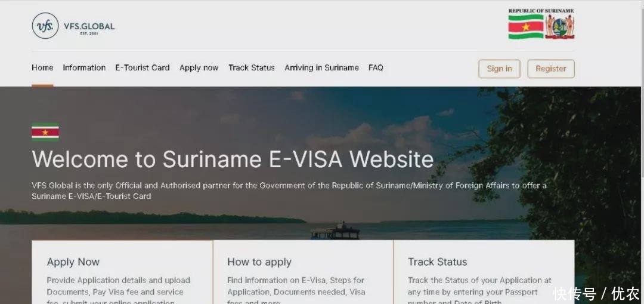Click the boat in the banner image
This screenshot has width=644, height=304.
[335, 231]
